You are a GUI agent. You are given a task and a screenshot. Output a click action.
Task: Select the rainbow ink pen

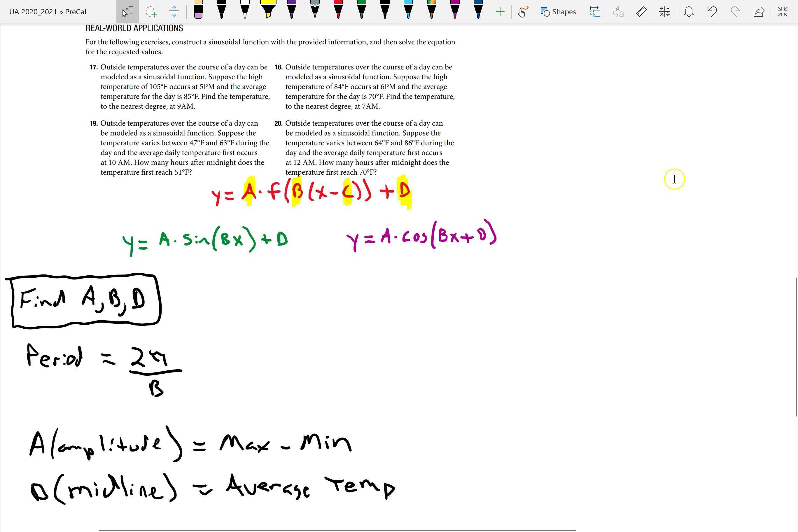(x=431, y=10)
